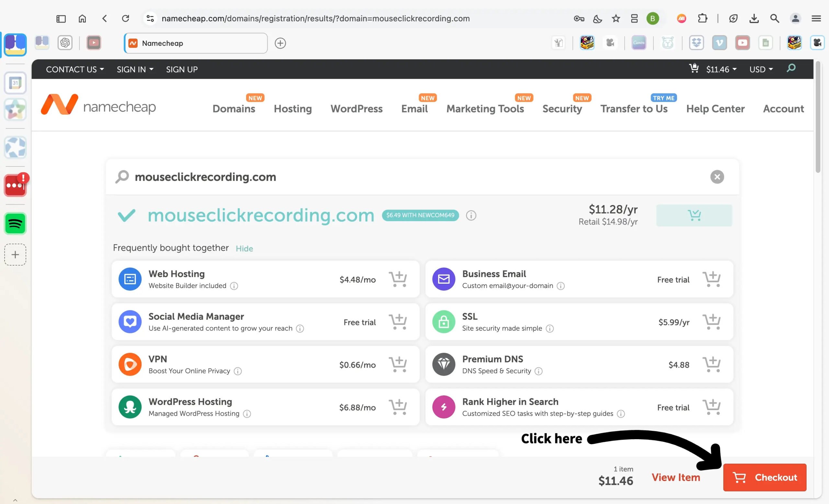Image resolution: width=829 pixels, height=504 pixels.
Task: Add Web Hosting to cart
Action: [398, 279]
